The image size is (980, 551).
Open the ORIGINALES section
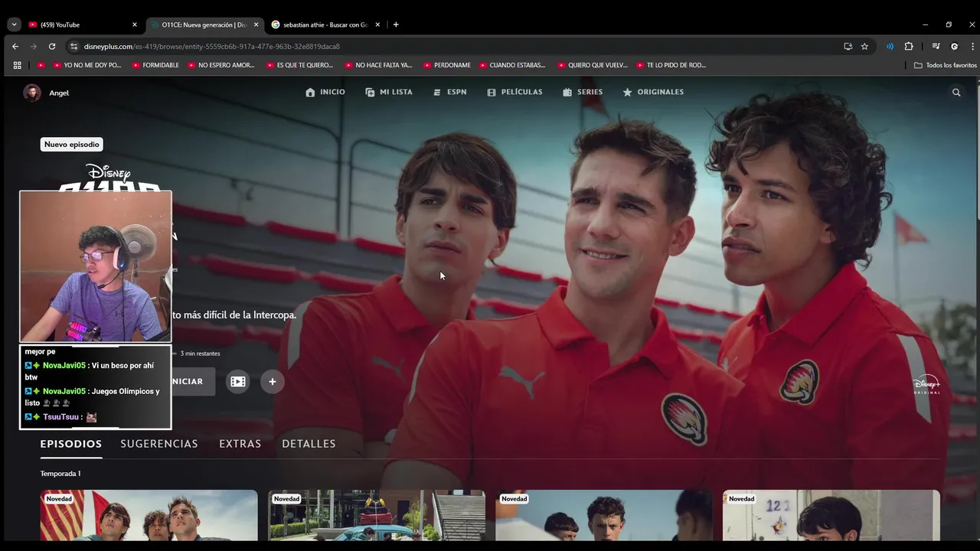[x=653, y=92]
